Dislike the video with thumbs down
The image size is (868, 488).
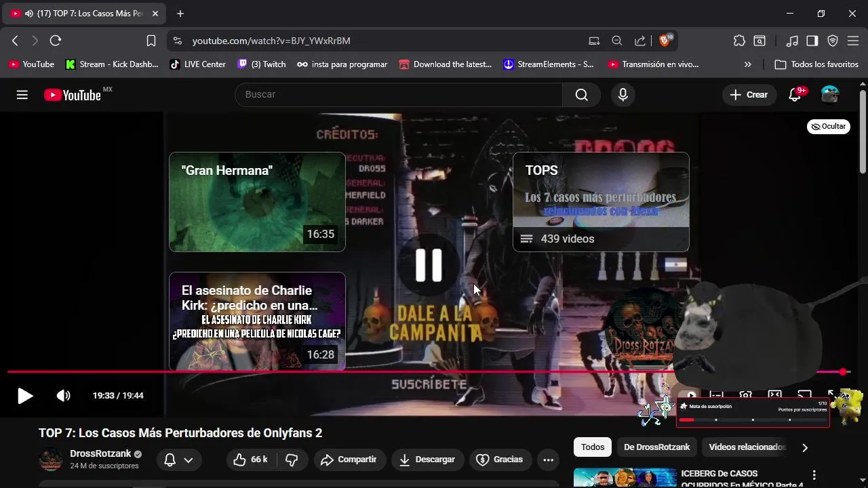click(292, 460)
